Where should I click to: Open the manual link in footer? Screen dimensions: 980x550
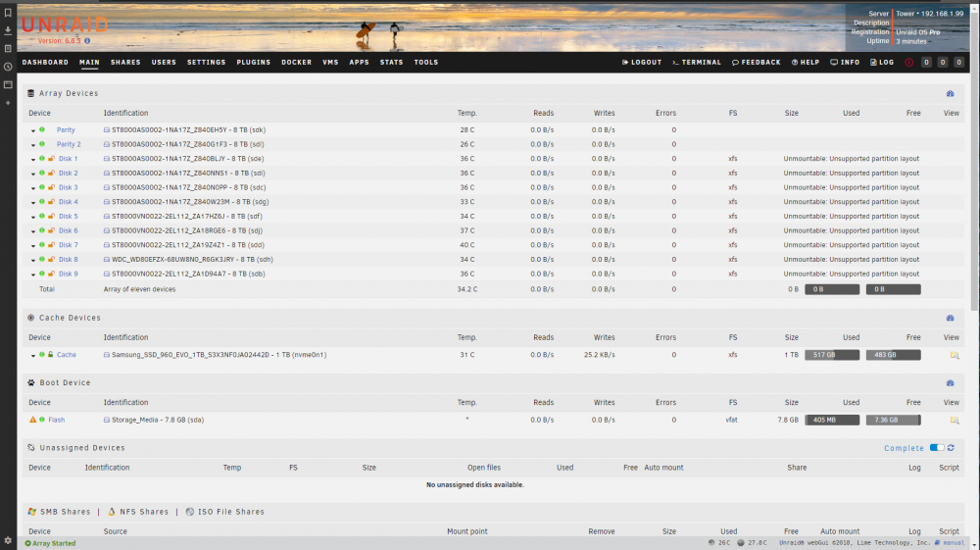[x=954, y=543]
